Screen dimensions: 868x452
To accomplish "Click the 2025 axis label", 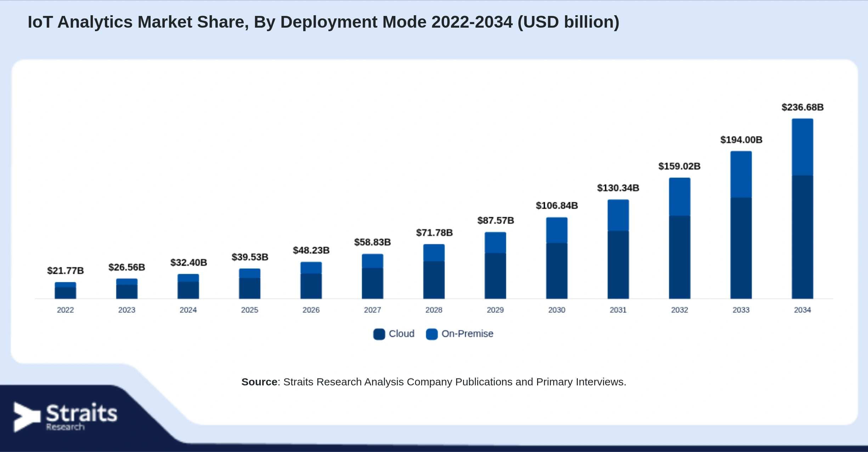I will coord(250,310).
